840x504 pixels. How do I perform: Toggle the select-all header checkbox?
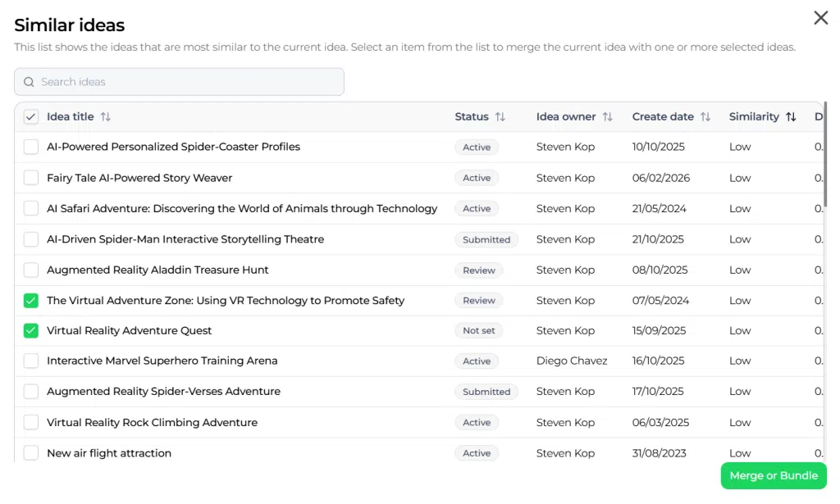pyautogui.click(x=31, y=116)
